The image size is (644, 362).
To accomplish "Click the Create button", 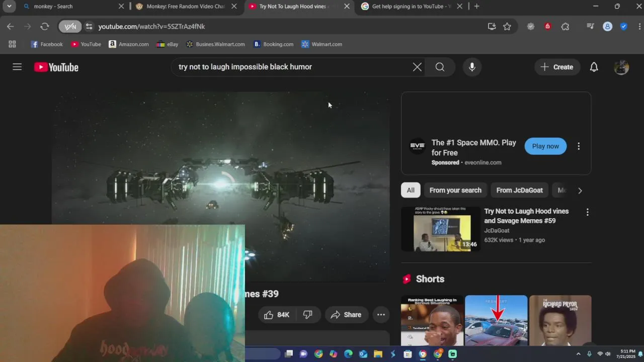I will point(557,67).
